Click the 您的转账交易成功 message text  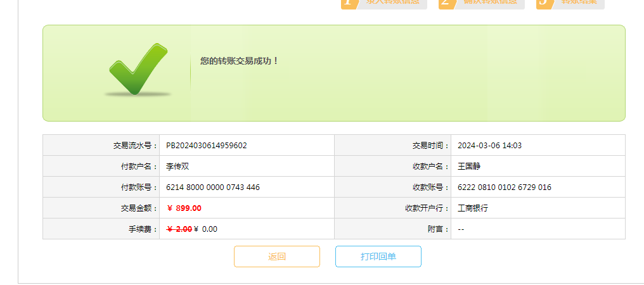pyautogui.click(x=240, y=61)
